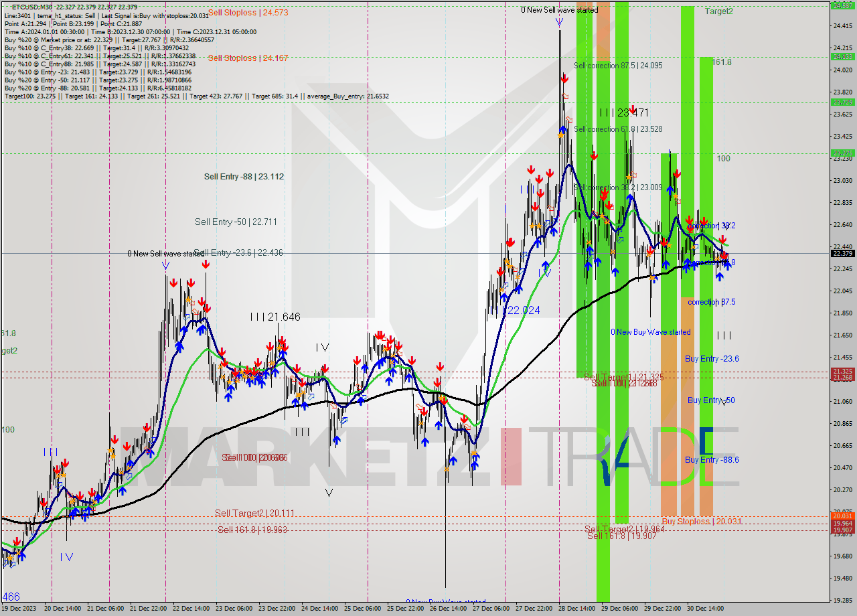Click the 24.415 value on price scale
The image size is (857, 616).
(842, 25)
